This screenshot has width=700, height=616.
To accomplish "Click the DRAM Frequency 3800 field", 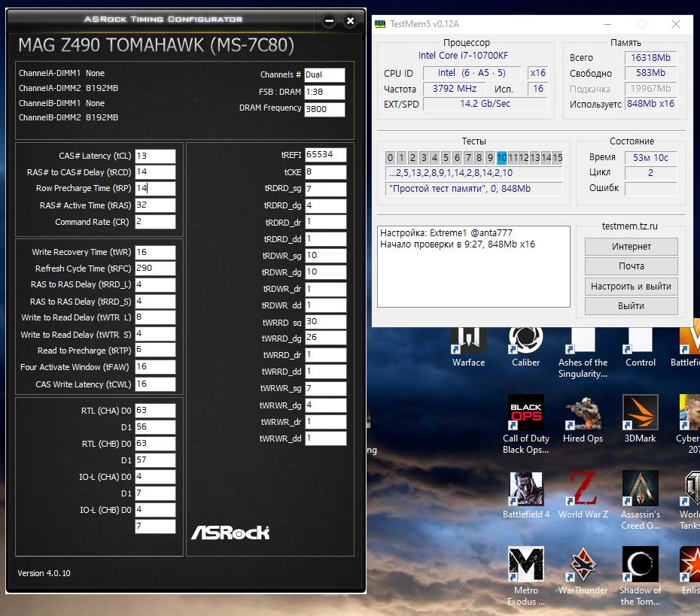I will click(324, 109).
